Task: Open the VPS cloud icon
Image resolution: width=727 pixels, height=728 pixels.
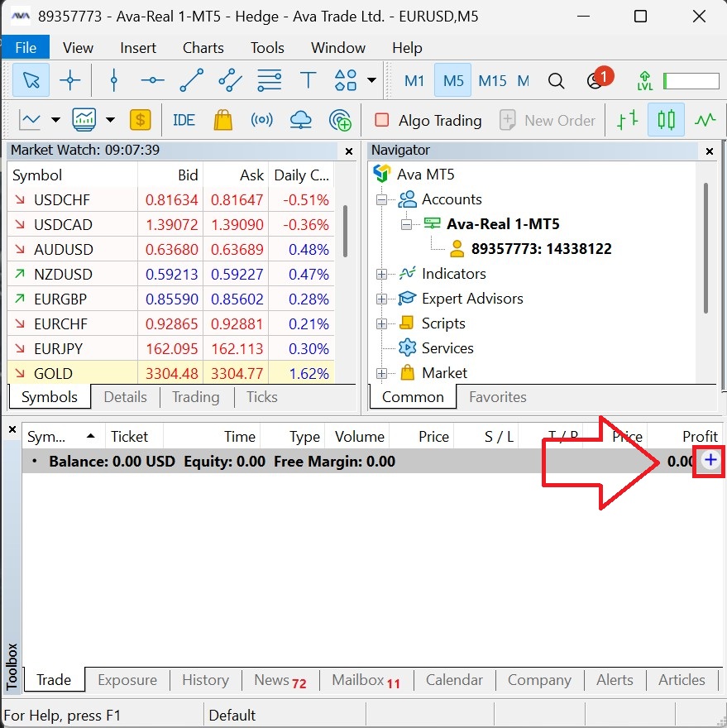Action: click(300, 120)
